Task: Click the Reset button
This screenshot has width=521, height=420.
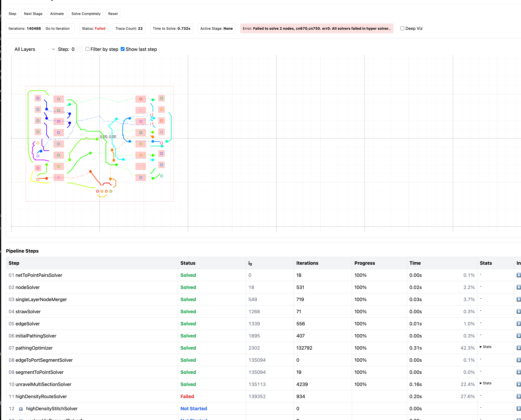Action: [x=113, y=14]
